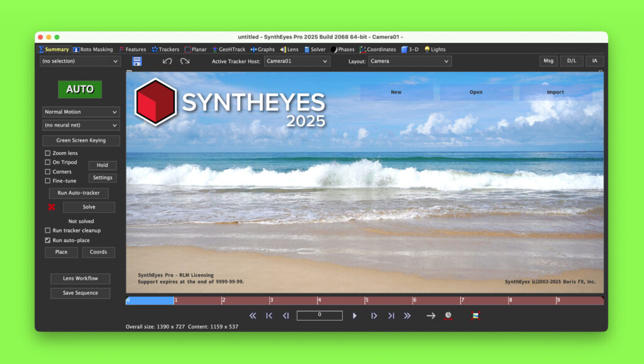
Task: Click the frame number input field
Action: click(x=319, y=316)
